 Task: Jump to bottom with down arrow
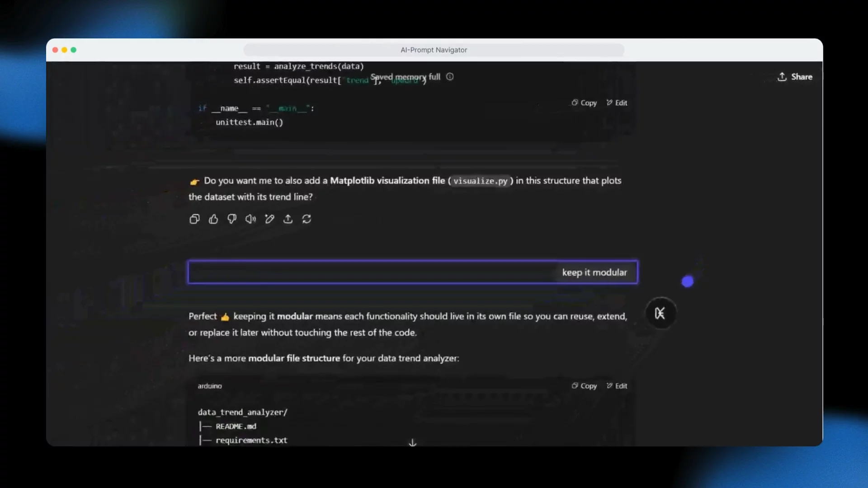coord(412,442)
